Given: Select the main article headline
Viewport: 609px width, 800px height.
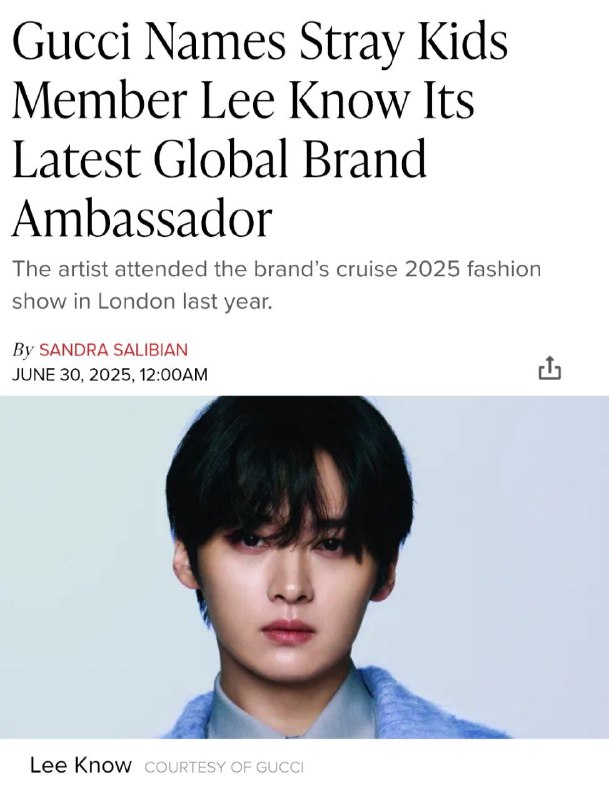Looking at the screenshot, I should (260, 130).
